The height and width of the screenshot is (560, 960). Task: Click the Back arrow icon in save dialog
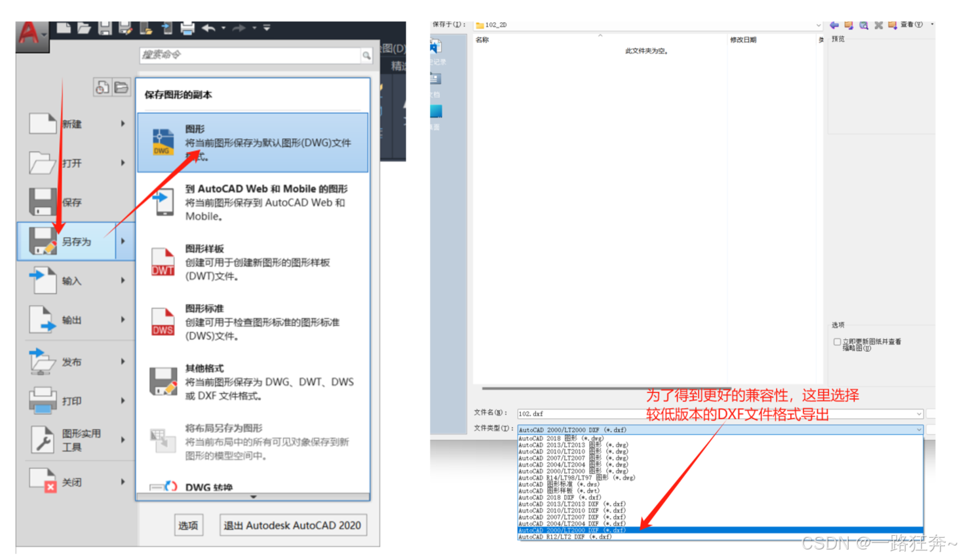tap(834, 25)
